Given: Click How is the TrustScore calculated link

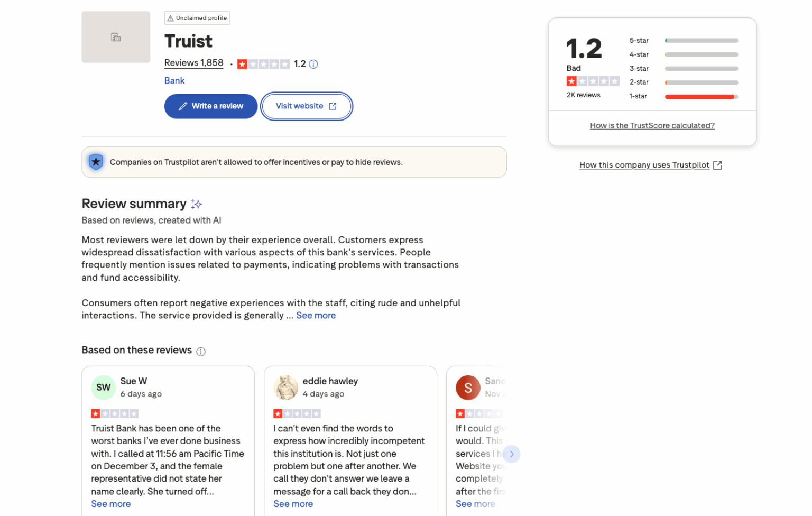Looking at the screenshot, I should tap(652, 125).
